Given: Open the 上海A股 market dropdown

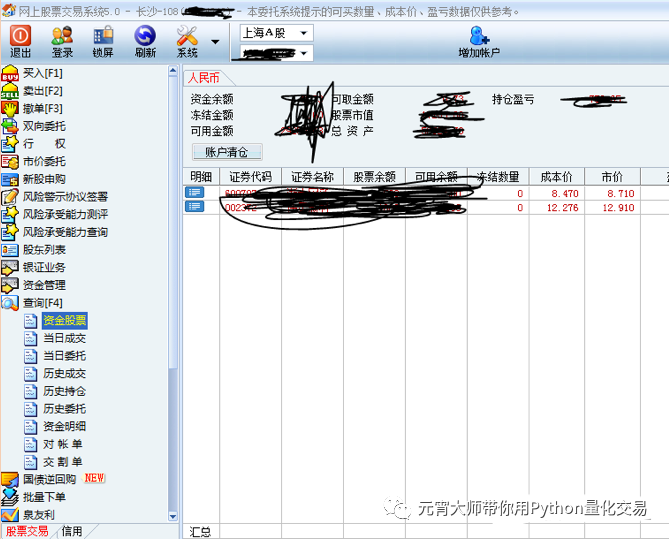Looking at the screenshot, I should pyautogui.click(x=276, y=33).
